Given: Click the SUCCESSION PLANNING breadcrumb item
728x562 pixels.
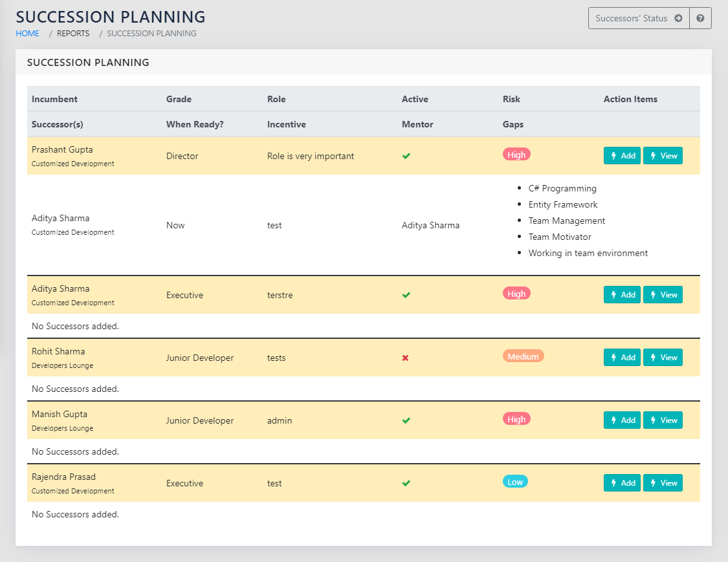Looking at the screenshot, I should pos(151,34).
